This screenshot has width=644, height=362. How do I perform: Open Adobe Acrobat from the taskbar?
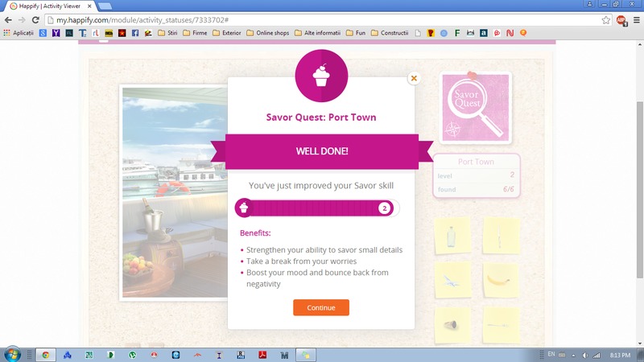(x=262, y=355)
